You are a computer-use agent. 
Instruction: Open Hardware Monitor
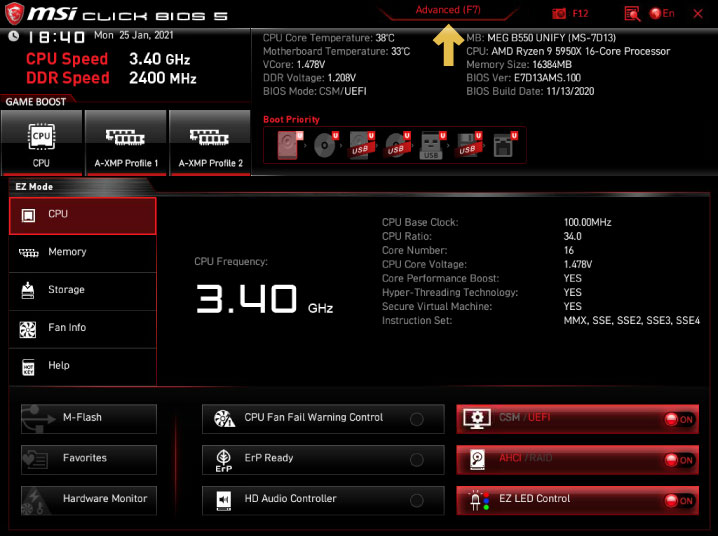89,500
